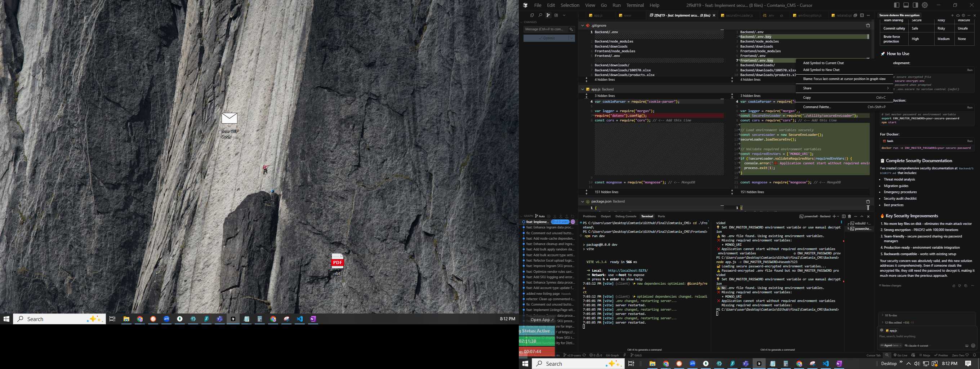Switch to the Debug Console panel tab
The height and width of the screenshot is (369, 980).
(625, 217)
